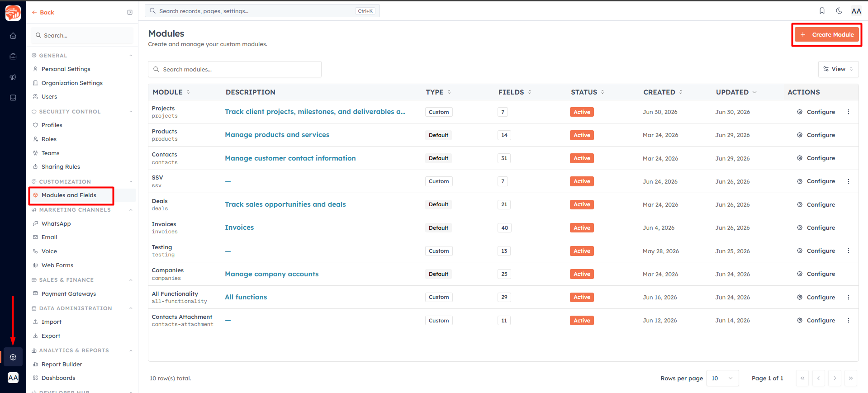Screen dimensions: 868x393
Task: Open Personal Settings
Action: click(x=66, y=69)
